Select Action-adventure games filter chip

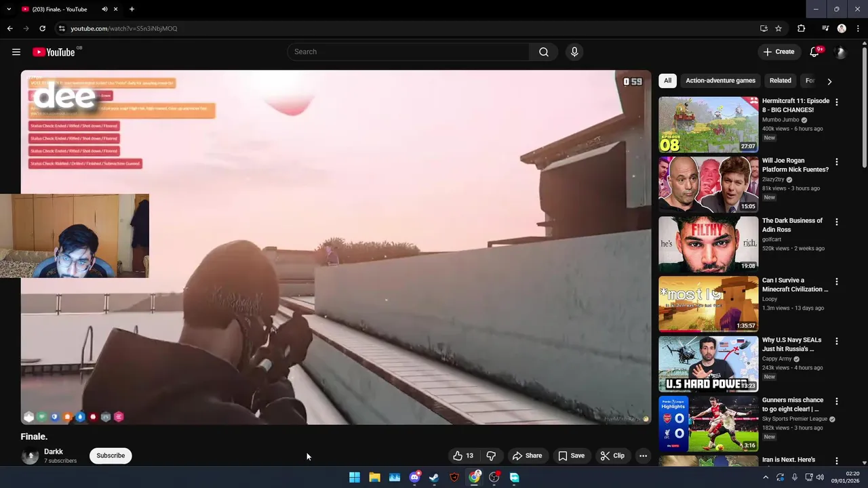tap(720, 81)
